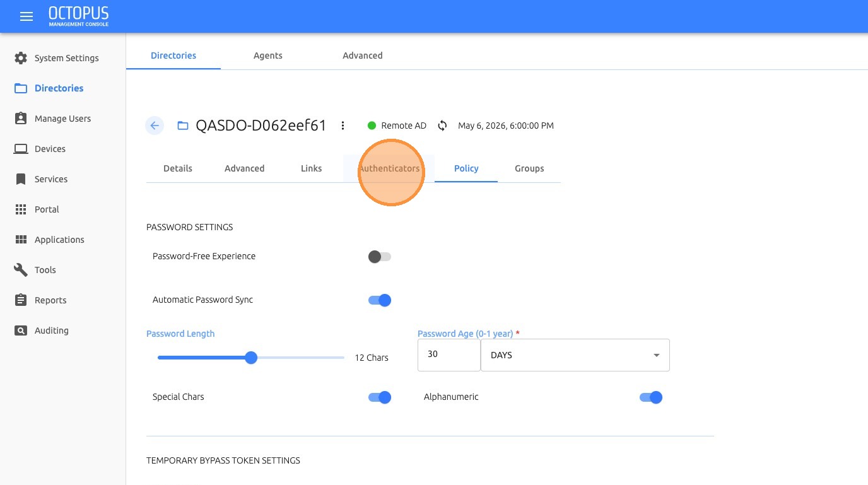Switch to the top Directories tab

[173, 56]
